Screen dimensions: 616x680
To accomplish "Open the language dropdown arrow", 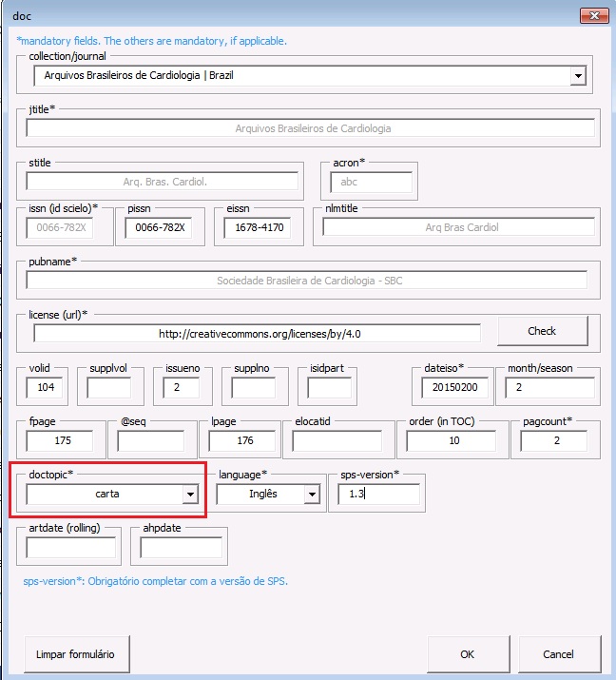I will 311,495.
